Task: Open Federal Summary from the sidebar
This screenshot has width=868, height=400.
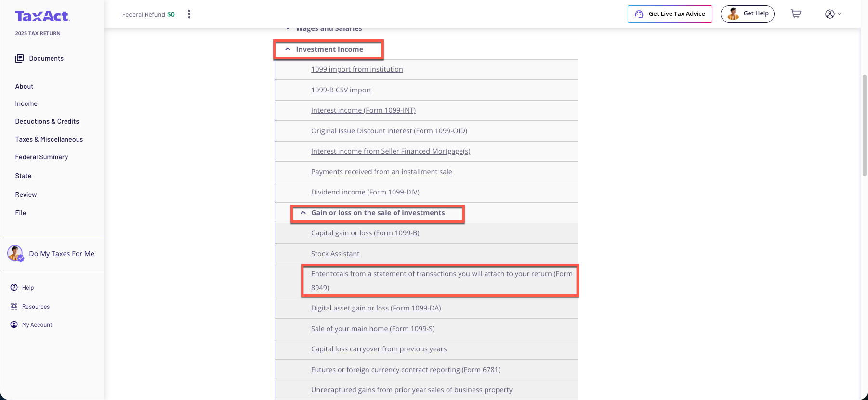Action: [41, 157]
